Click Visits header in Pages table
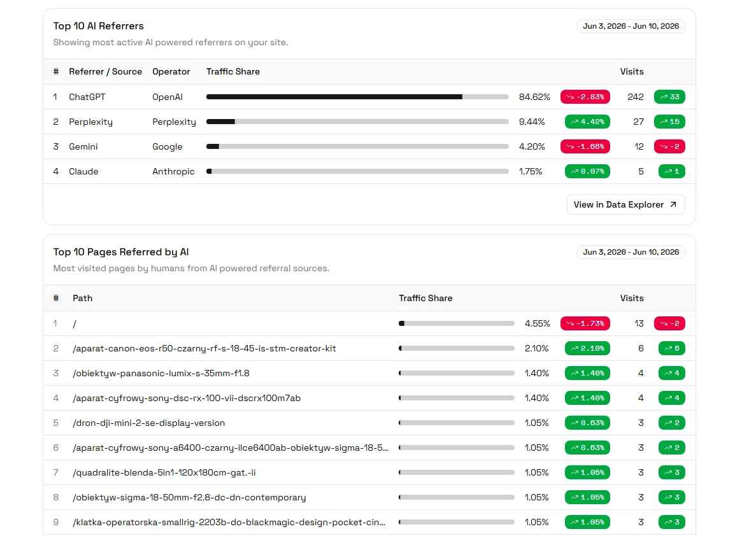756x536 pixels. [x=632, y=299]
